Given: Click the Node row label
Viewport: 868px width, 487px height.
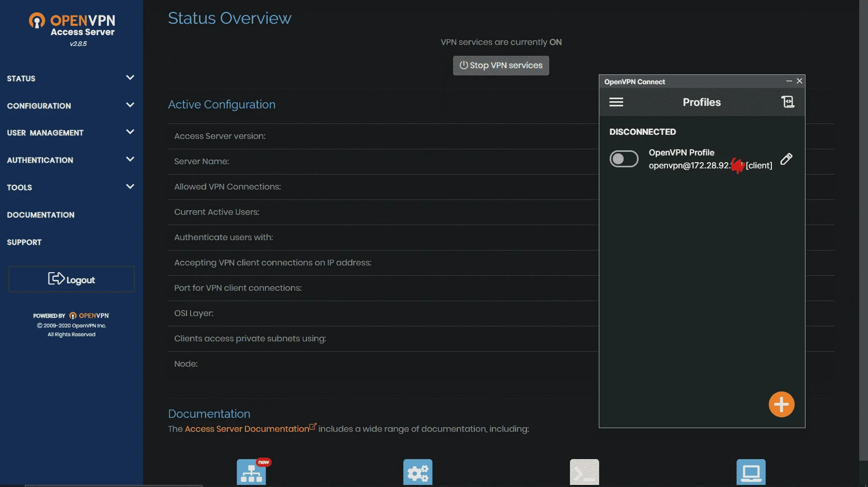Looking at the screenshot, I should (x=185, y=364).
